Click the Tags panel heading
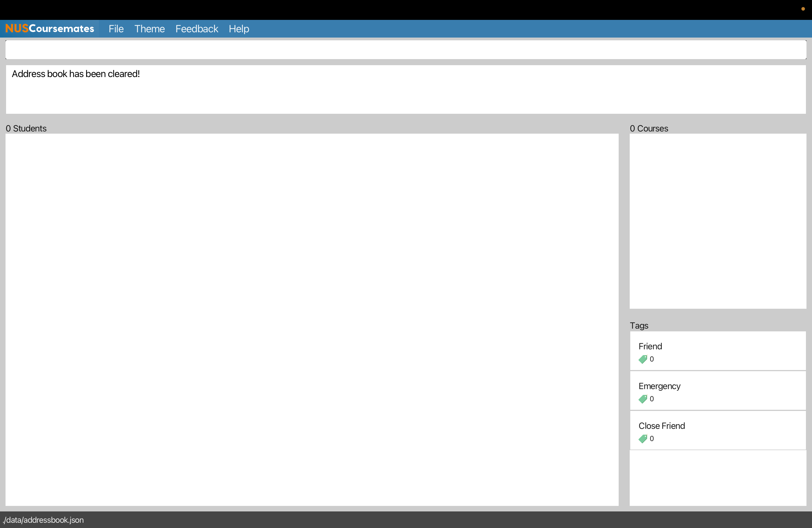 pos(639,326)
